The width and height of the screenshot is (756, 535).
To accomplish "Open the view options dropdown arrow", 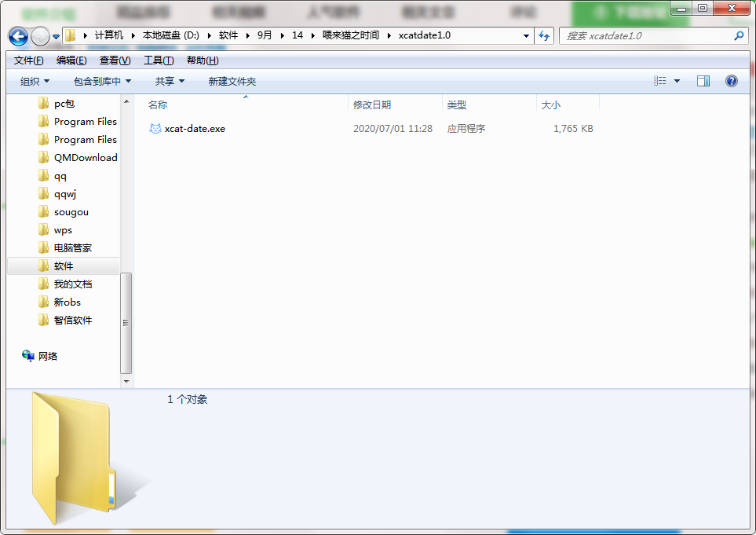I will tap(677, 81).
